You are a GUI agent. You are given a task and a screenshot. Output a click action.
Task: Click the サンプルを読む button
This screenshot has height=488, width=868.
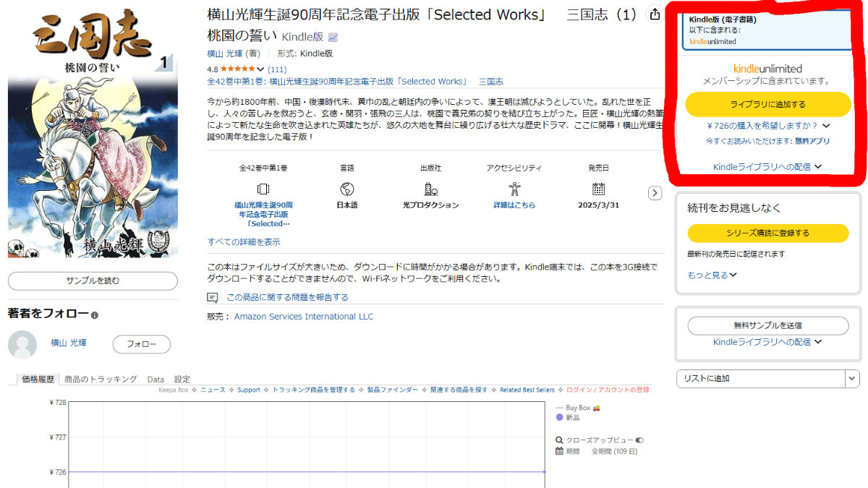pyautogui.click(x=93, y=281)
